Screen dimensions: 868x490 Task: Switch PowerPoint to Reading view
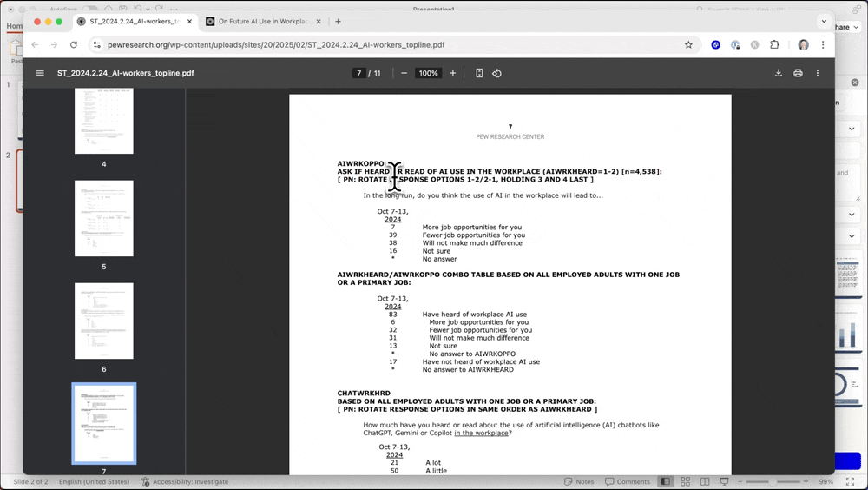point(705,481)
